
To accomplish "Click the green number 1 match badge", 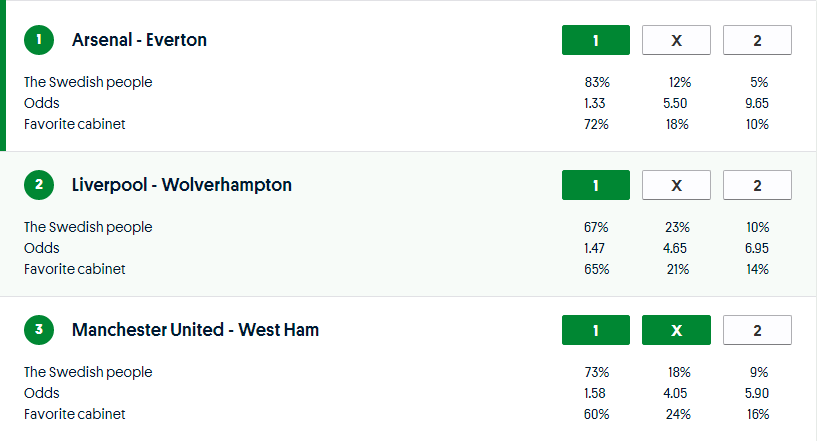I will pyautogui.click(x=39, y=41).
